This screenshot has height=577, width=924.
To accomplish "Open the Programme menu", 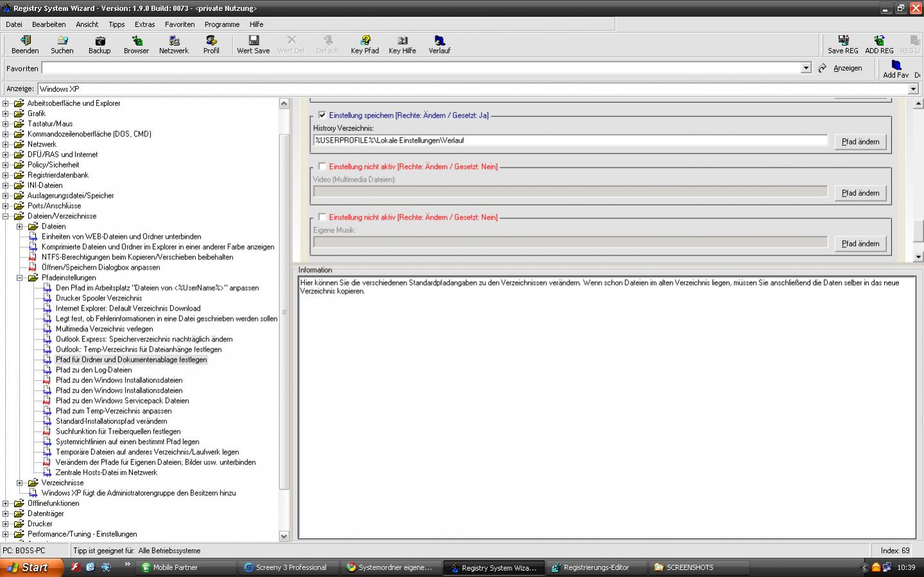I will tap(222, 24).
